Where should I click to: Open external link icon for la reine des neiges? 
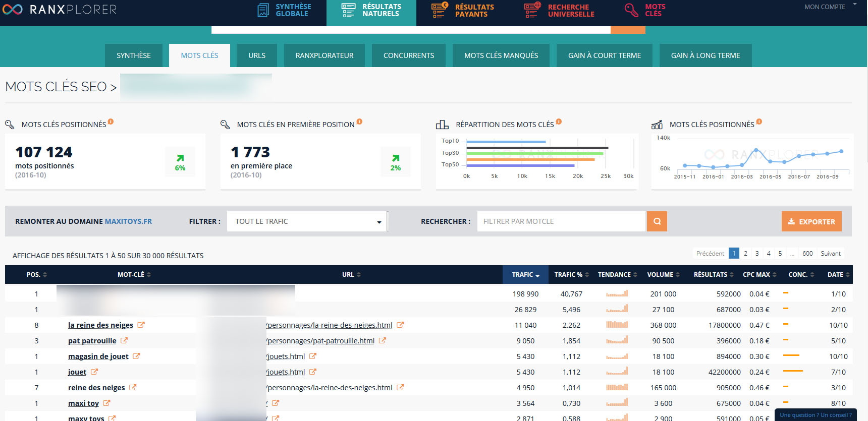tap(141, 325)
